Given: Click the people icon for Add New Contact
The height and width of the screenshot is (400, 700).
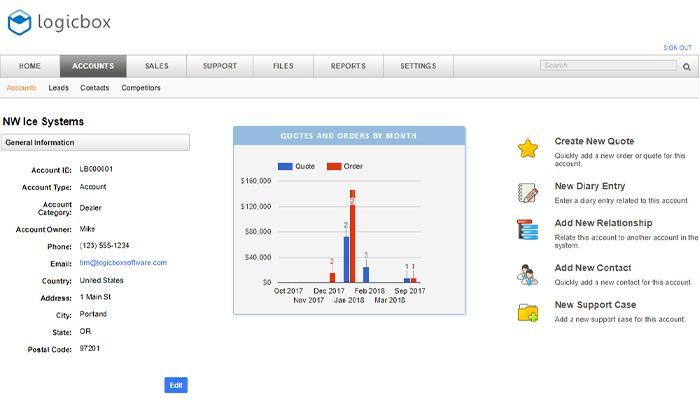Looking at the screenshot, I should (527, 275).
